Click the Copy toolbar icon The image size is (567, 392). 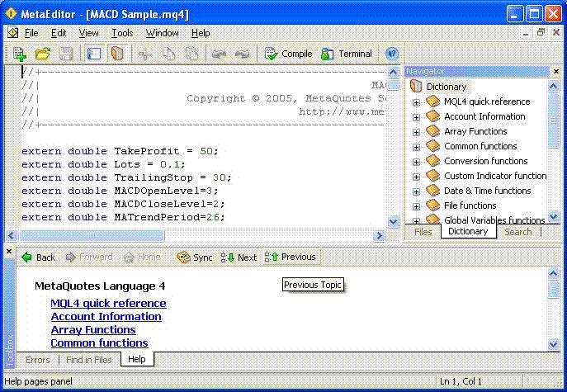(x=168, y=54)
